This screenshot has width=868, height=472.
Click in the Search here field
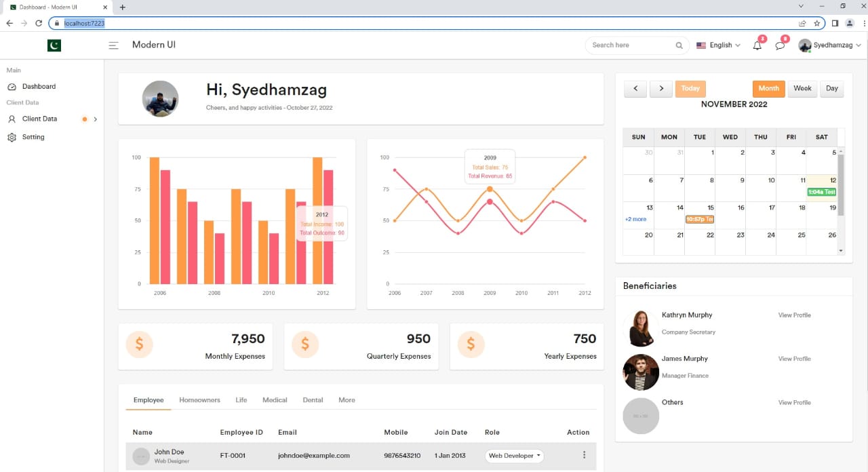click(631, 45)
